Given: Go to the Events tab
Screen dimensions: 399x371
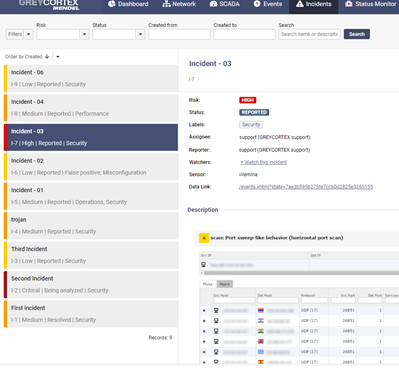Looking at the screenshot, I should pos(268,4).
